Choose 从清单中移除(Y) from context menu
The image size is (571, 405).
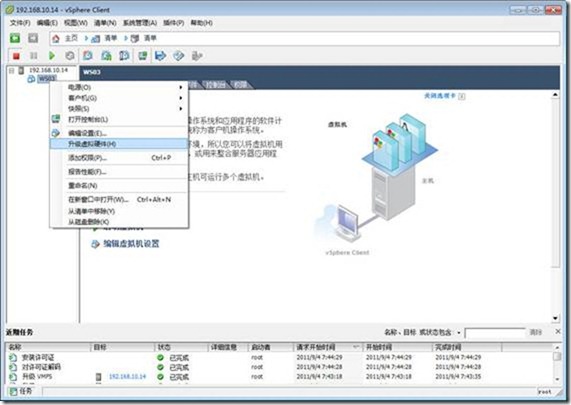pyautogui.click(x=119, y=211)
